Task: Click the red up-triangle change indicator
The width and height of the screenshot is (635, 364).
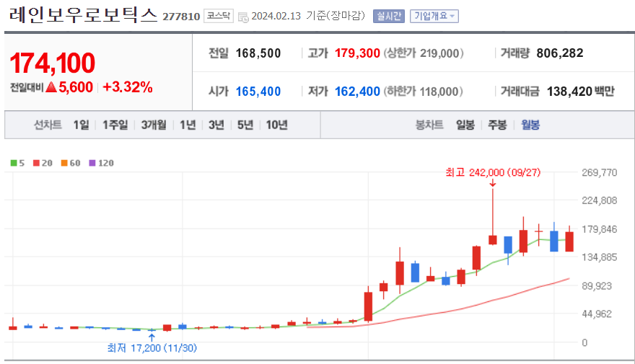Action: pyautogui.click(x=51, y=86)
